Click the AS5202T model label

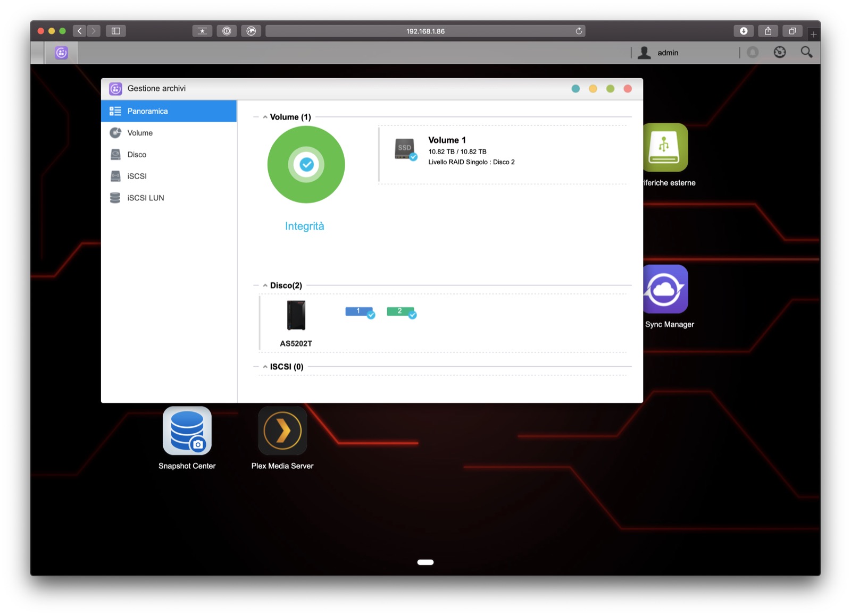(296, 343)
